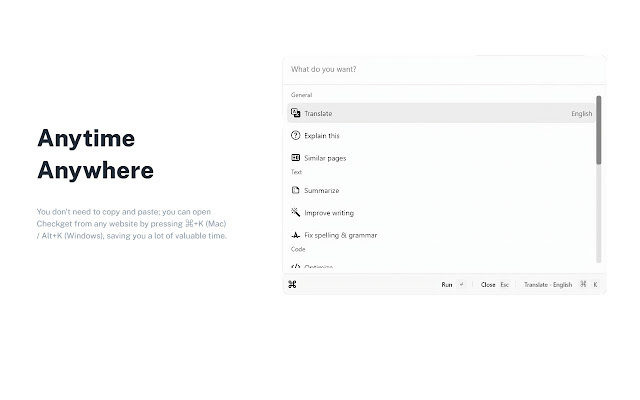The height and width of the screenshot is (400, 640).
Task: Select Summarize from the Text section
Action: 322,190
